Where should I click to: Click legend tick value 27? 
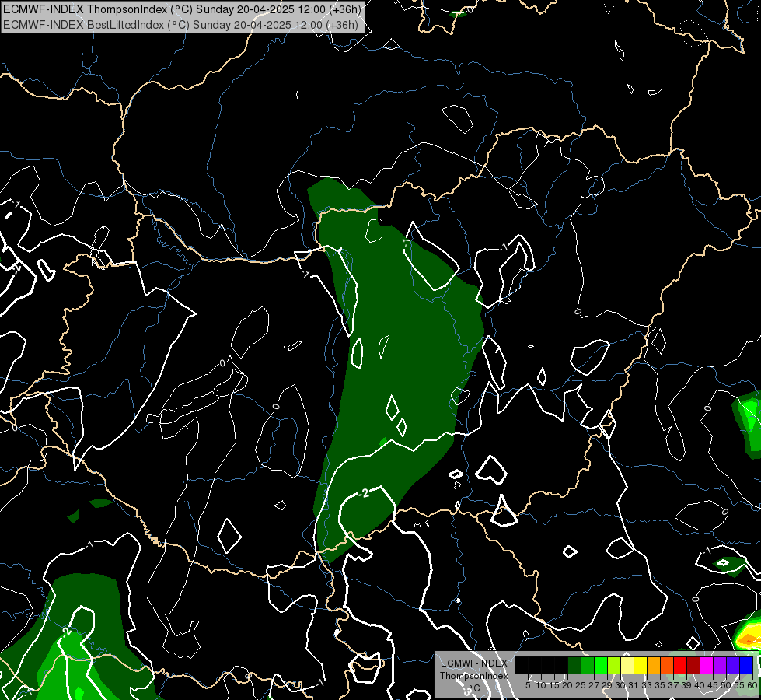[x=594, y=685]
